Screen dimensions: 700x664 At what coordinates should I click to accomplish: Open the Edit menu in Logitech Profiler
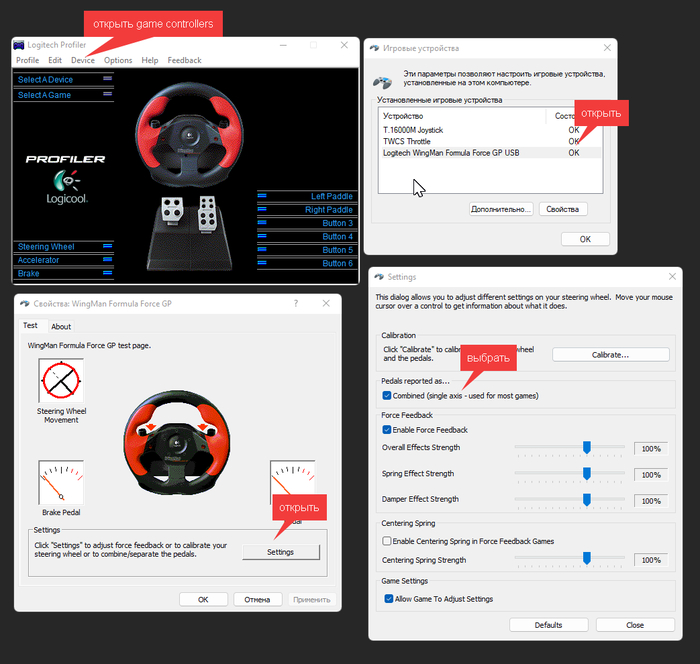55,60
